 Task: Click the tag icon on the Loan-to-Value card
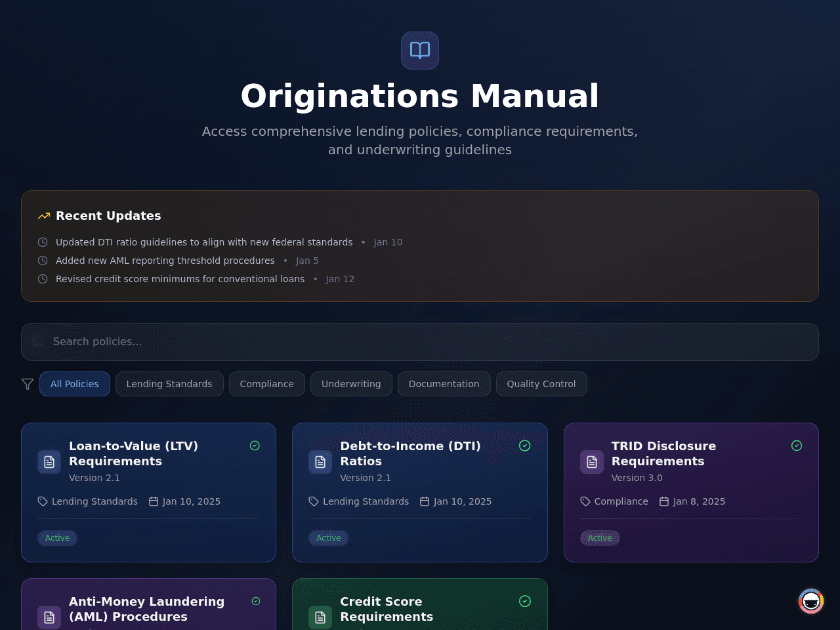click(x=43, y=501)
